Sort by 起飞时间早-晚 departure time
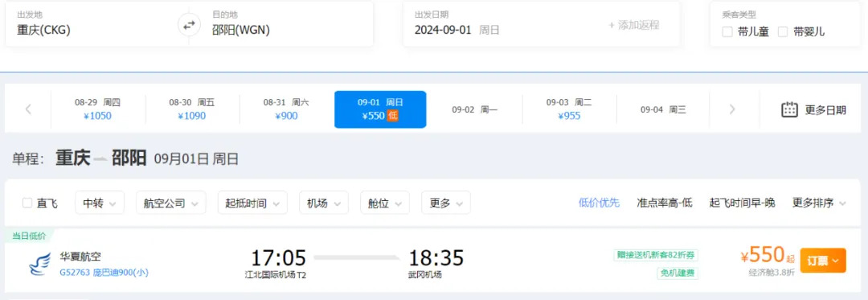868x300 pixels. click(743, 203)
